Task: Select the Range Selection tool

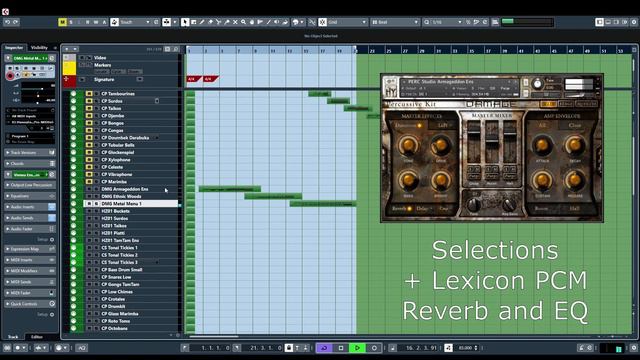Action: tap(193, 22)
